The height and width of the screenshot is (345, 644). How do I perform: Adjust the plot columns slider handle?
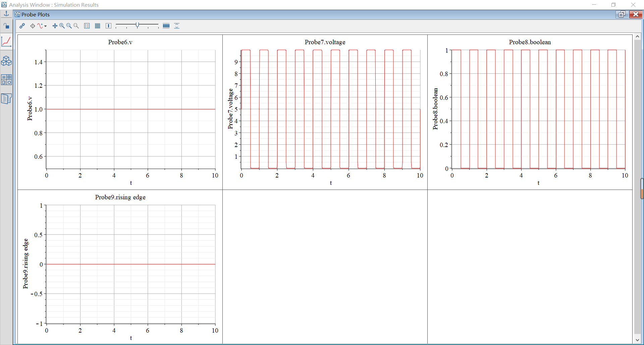click(137, 25)
